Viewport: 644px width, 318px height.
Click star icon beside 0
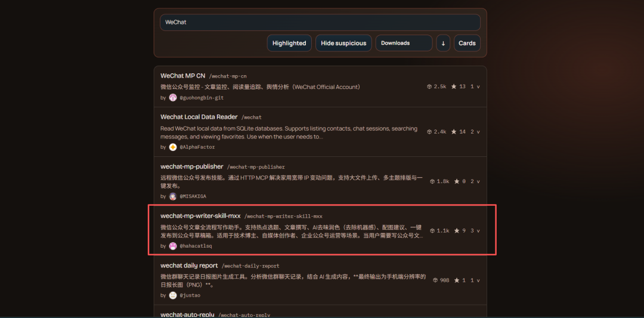click(x=457, y=181)
